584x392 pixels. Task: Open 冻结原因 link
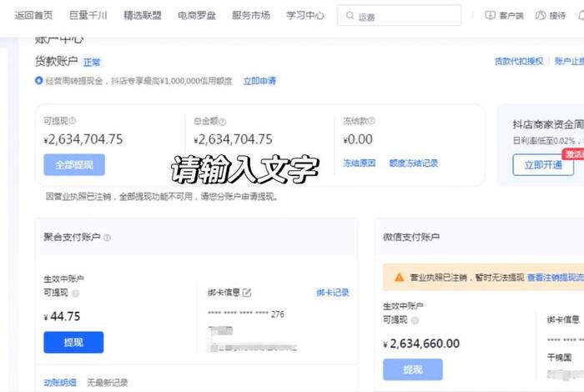(x=359, y=163)
